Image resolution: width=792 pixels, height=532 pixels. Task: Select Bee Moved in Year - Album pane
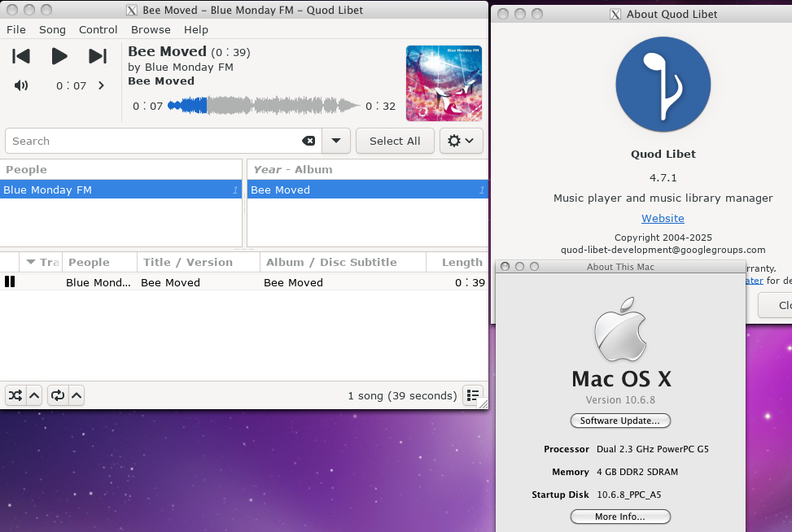coord(367,190)
